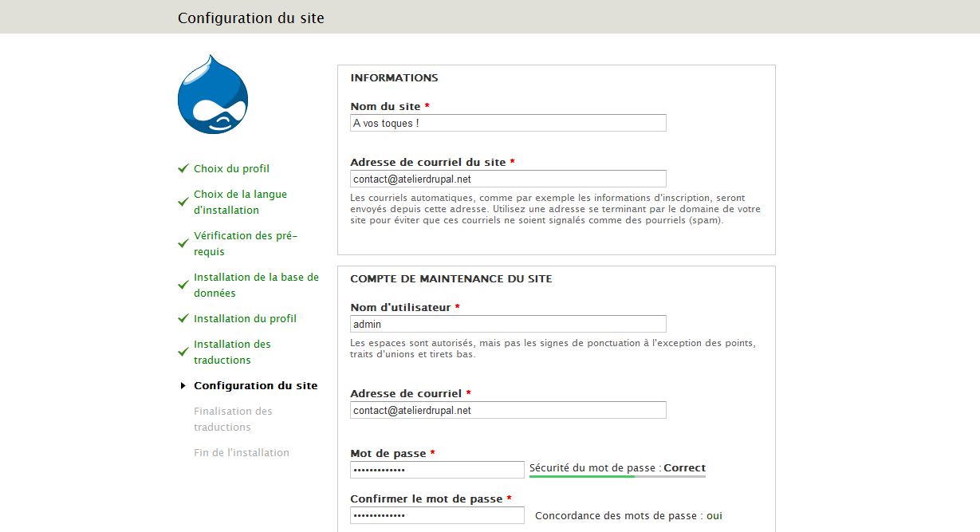Click into the Mot de passe field
The image size is (980, 532).
[x=437, y=470]
